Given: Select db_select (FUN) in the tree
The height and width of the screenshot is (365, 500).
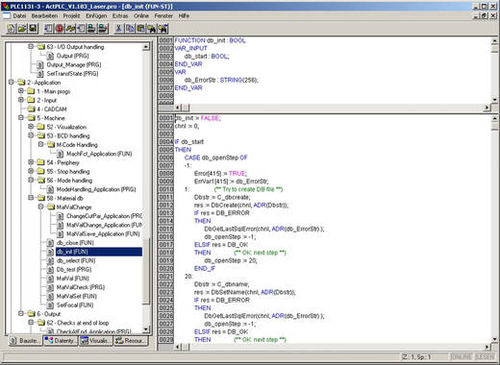Looking at the screenshot, I should [x=76, y=261].
